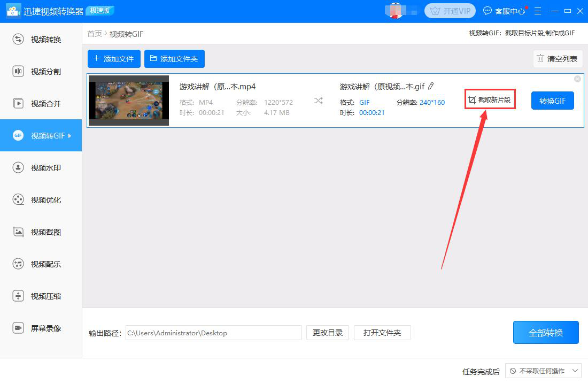Click the 首页 breadcrumb link
This screenshot has width=588, height=384.
click(x=95, y=34)
